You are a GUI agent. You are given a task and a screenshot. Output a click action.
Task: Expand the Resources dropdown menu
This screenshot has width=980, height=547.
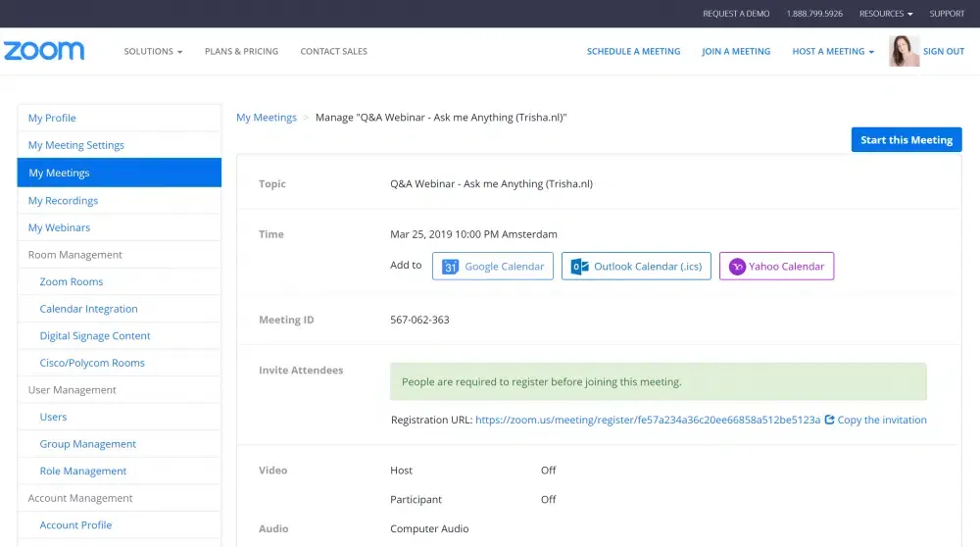click(x=885, y=14)
